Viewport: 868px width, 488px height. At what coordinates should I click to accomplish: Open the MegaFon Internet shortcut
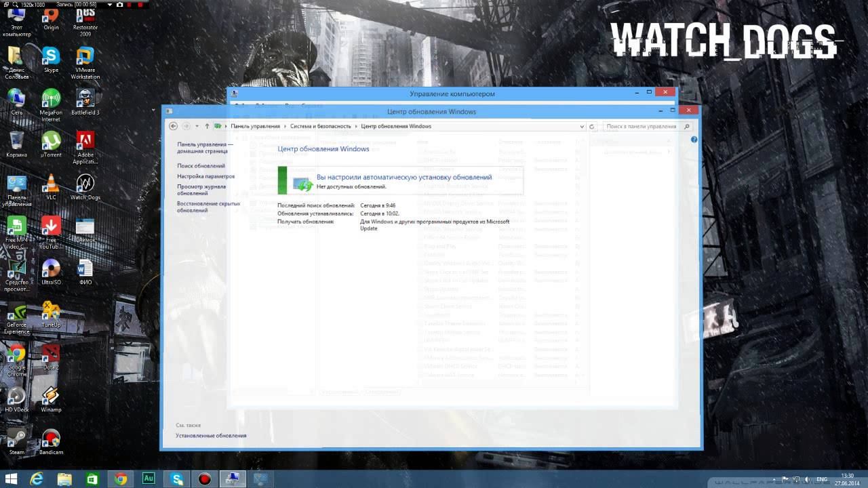pos(51,105)
